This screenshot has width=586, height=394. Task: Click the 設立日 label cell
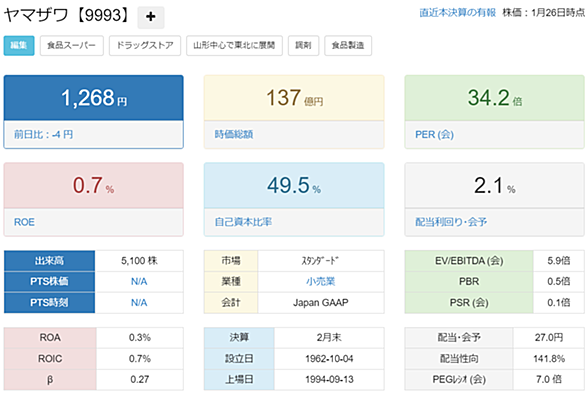tap(239, 358)
